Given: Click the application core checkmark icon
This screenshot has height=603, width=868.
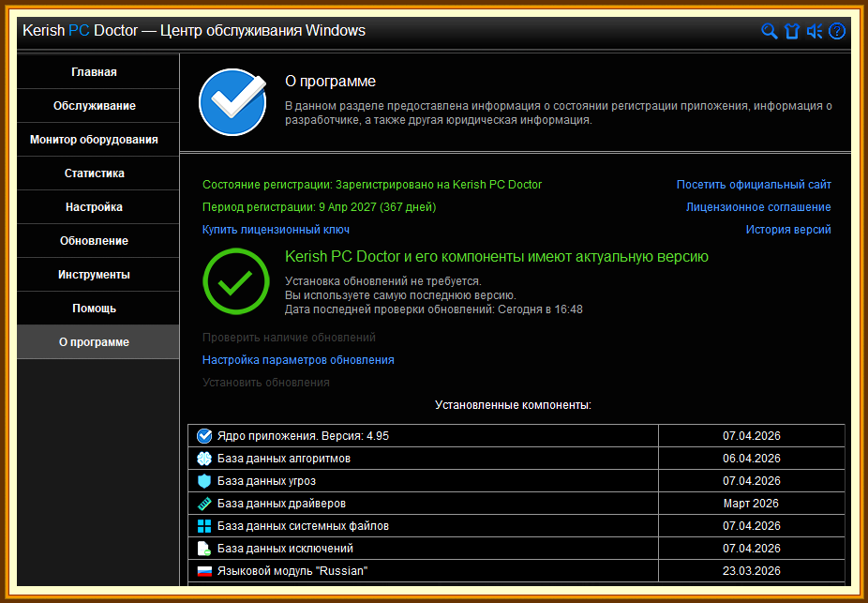Looking at the screenshot, I should pyautogui.click(x=204, y=436).
